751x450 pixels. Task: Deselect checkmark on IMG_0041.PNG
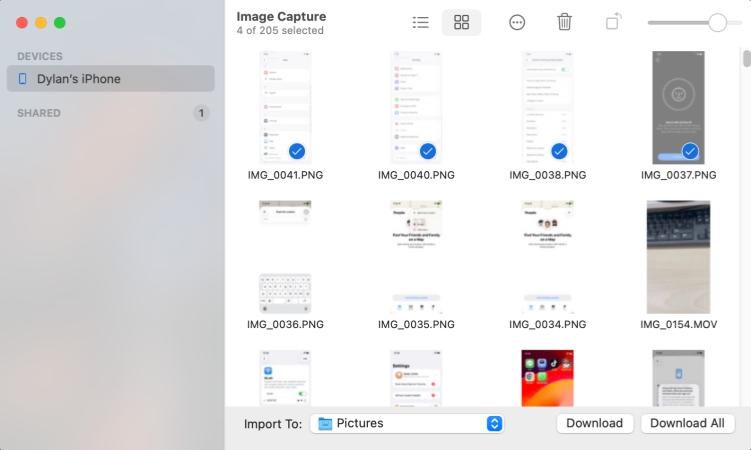pyautogui.click(x=297, y=151)
